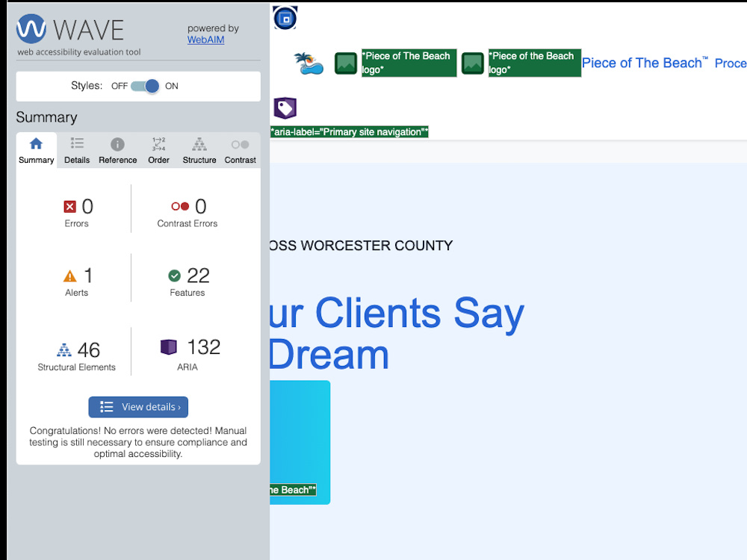Screen dimensions: 747x560
Task: Click the 'web accessibility evaluation tool' tagline
Action: (x=79, y=52)
